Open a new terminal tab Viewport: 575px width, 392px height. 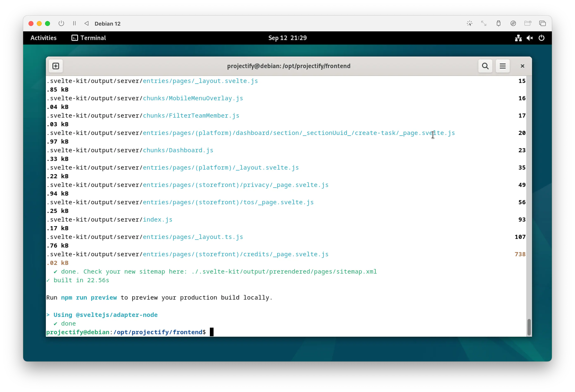point(56,66)
